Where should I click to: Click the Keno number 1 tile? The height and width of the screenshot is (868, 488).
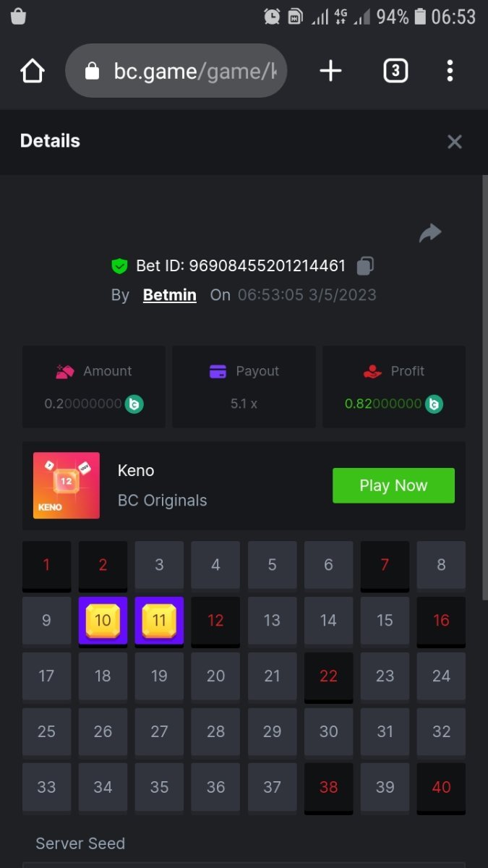pyautogui.click(x=46, y=566)
